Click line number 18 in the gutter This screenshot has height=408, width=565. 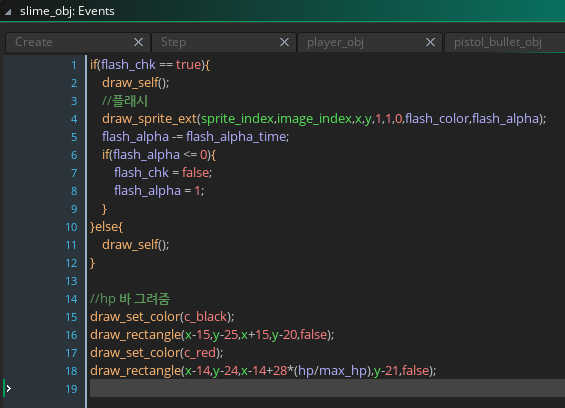click(71, 371)
